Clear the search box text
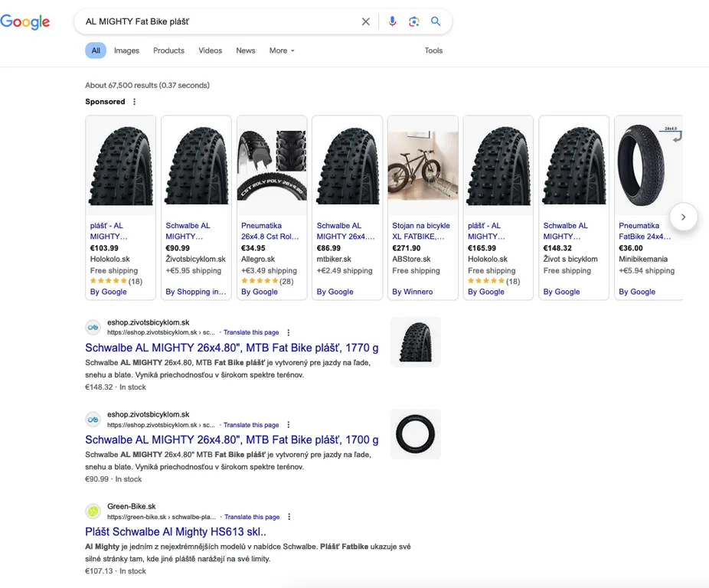 click(x=365, y=22)
